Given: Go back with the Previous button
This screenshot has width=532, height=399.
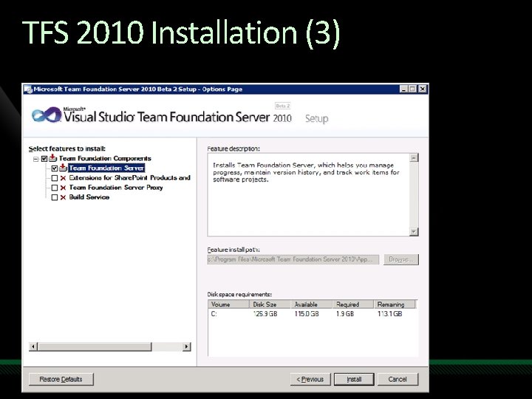Looking at the screenshot, I should tap(310, 379).
